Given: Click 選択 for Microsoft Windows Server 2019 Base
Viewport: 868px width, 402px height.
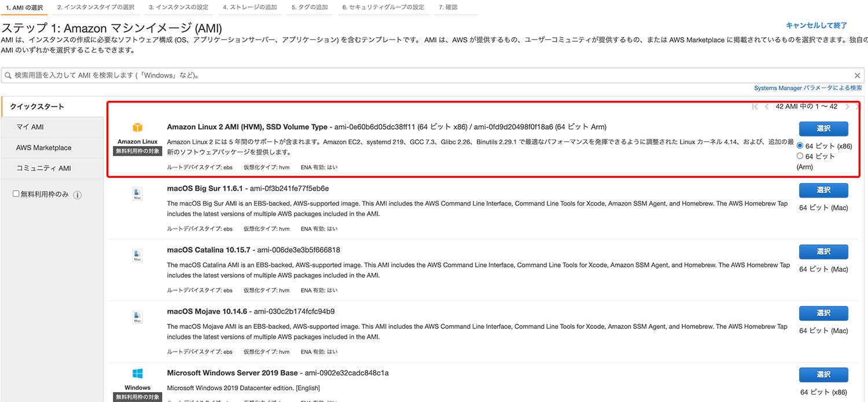Looking at the screenshot, I should coord(823,374).
